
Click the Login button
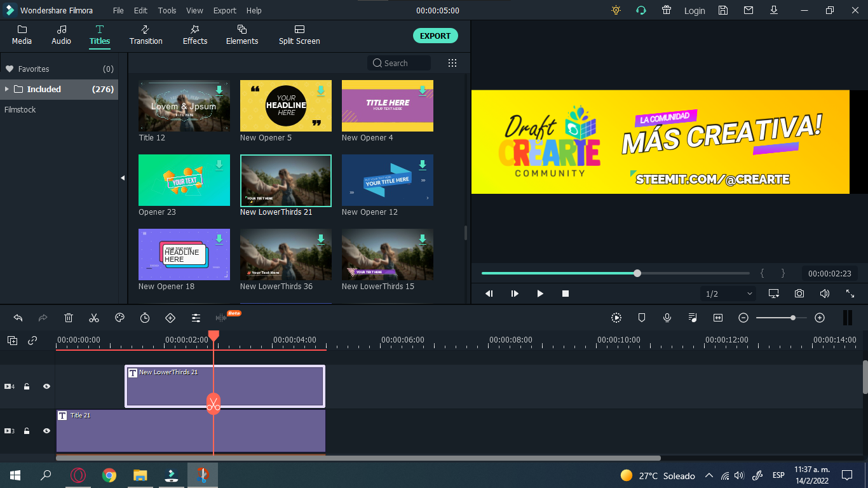[695, 11]
